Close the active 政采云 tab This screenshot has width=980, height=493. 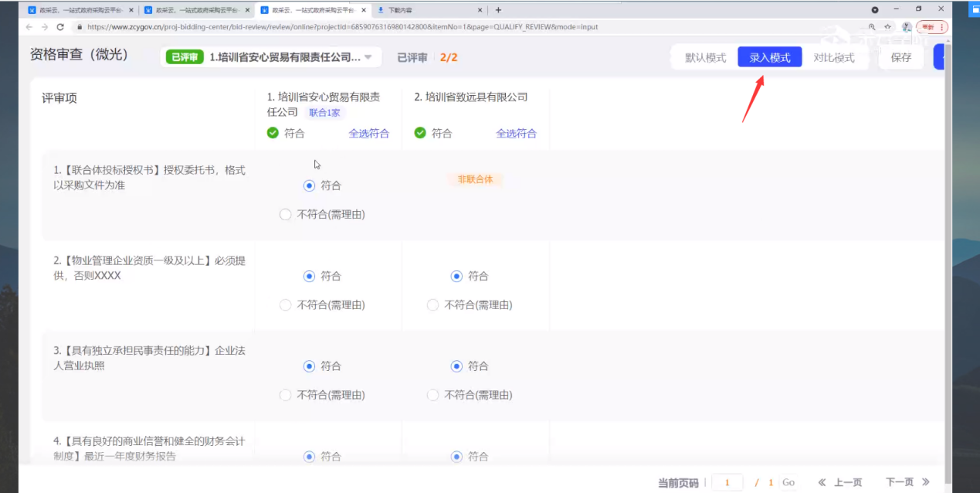[x=365, y=10]
